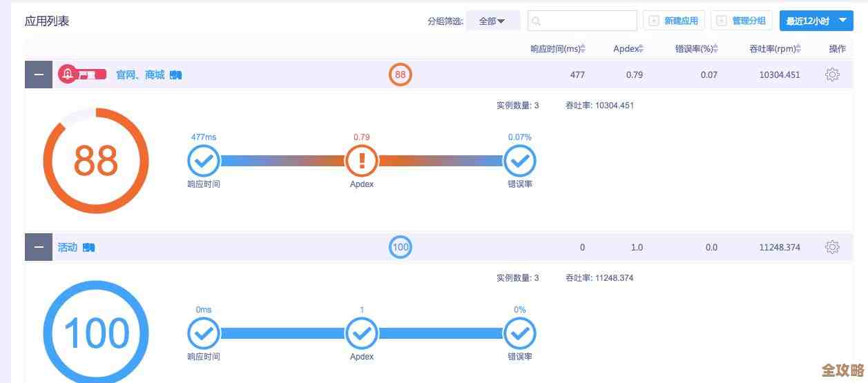
Task: Click the 0.07 error rate cell
Action: pos(709,75)
